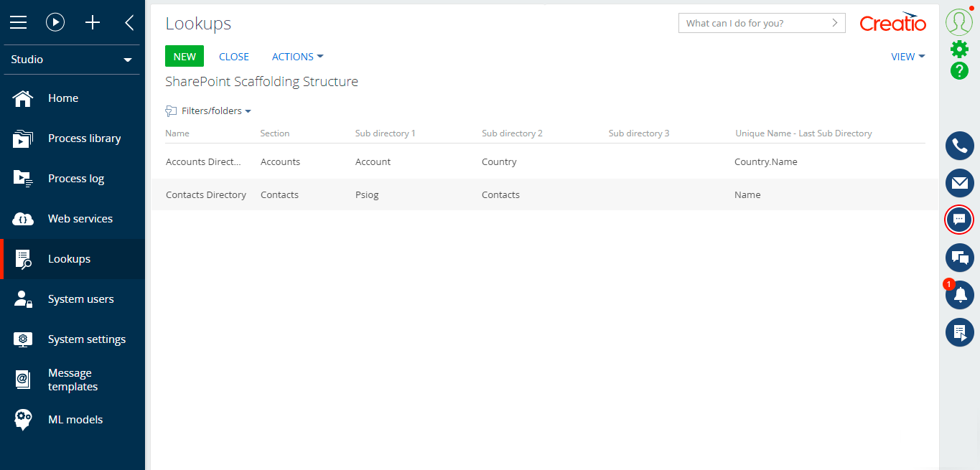
Task: Click the green NEW button
Action: [x=184, y=56]
